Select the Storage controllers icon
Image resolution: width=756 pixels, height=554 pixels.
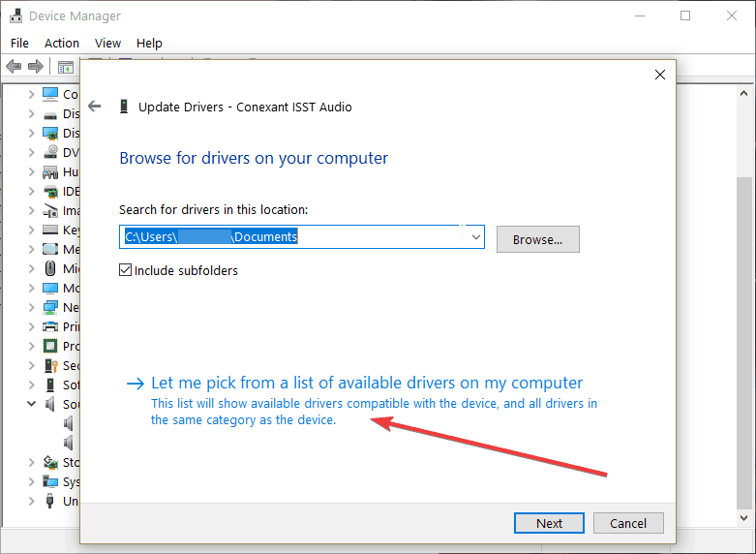click(x=50, y=462)
